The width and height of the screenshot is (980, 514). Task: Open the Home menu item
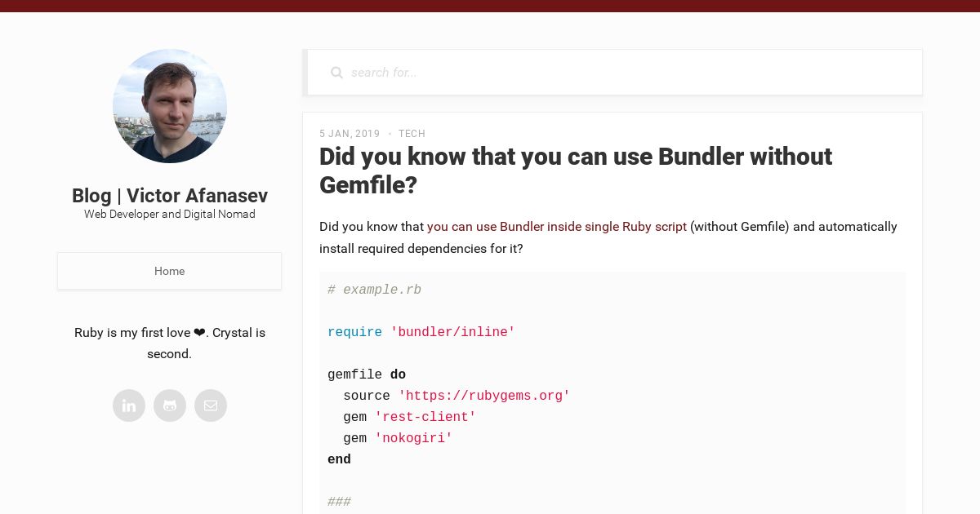[169, 271]
